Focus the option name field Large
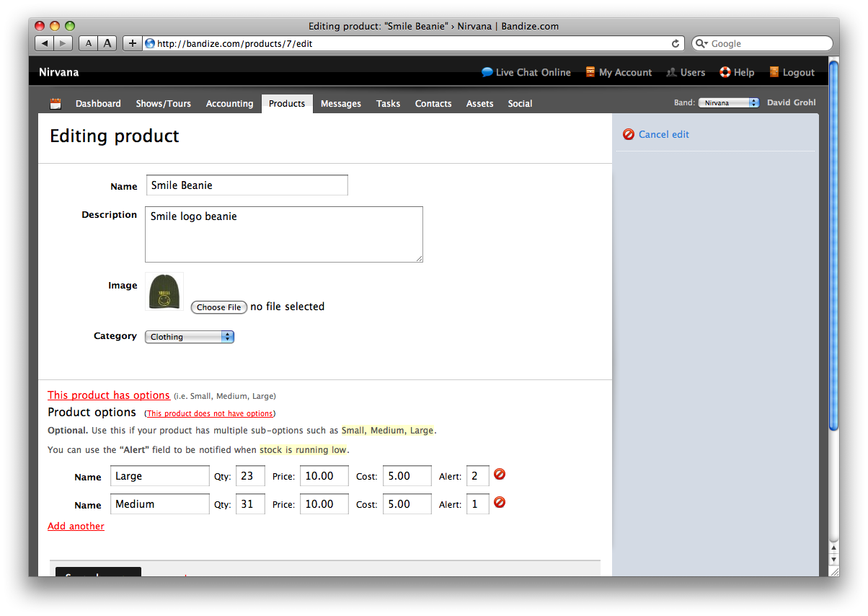 coord(160,476)
